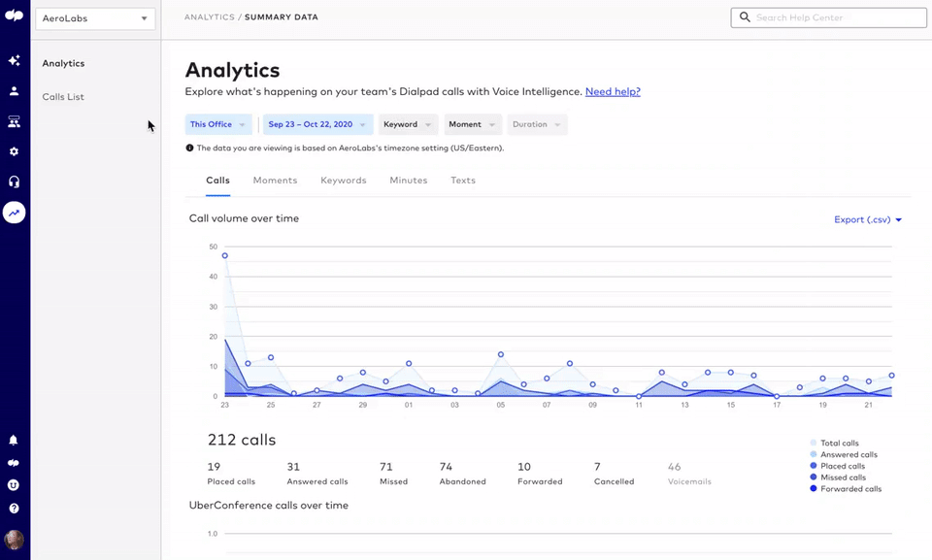Toggle the Placed calls legend swatch
The image size is (932, 560).
[x=814, y=466]
